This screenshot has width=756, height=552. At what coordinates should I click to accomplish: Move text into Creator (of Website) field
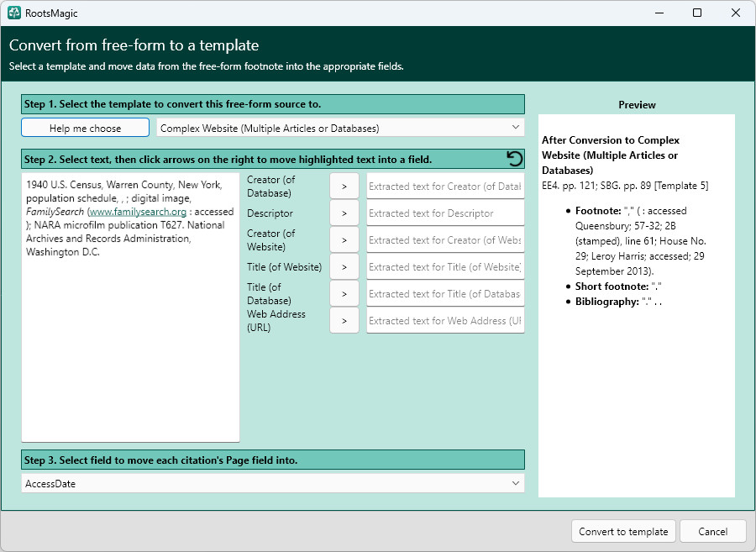point(344,240)
